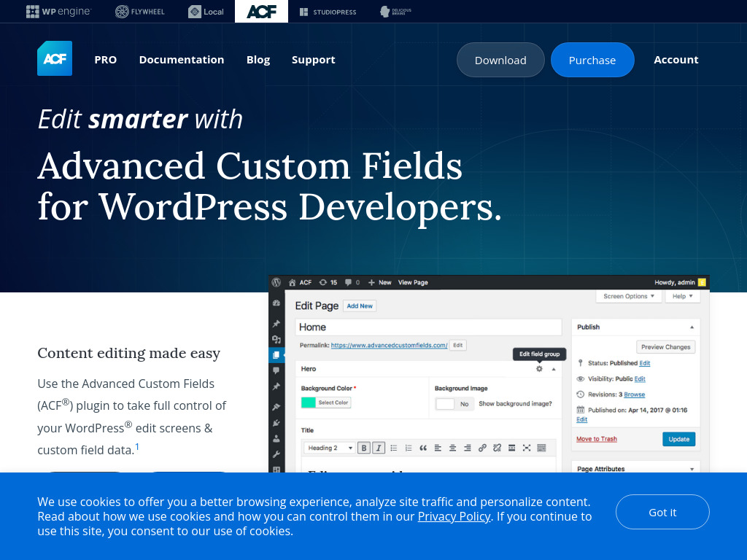The height and width of the screenshot is (560, 747).
Task: Click the WordPress logo in admin bar
Action: click(x=276, y=282)
